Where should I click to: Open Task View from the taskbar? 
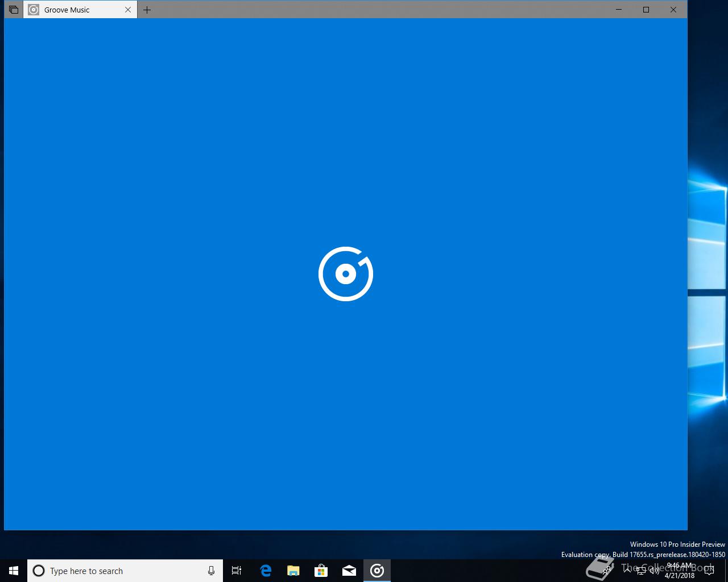(x=237, y=571)
